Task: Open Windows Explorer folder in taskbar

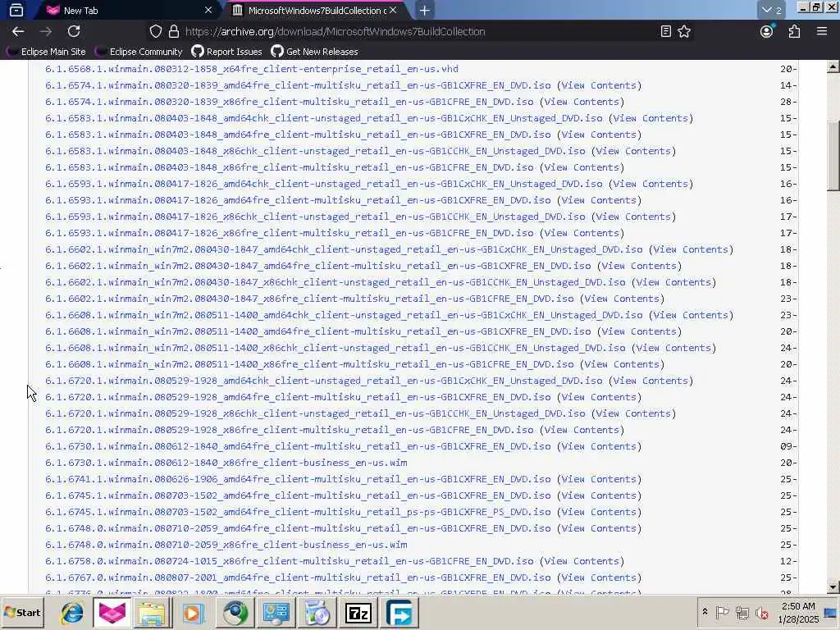Action: (x=152, y=613)
